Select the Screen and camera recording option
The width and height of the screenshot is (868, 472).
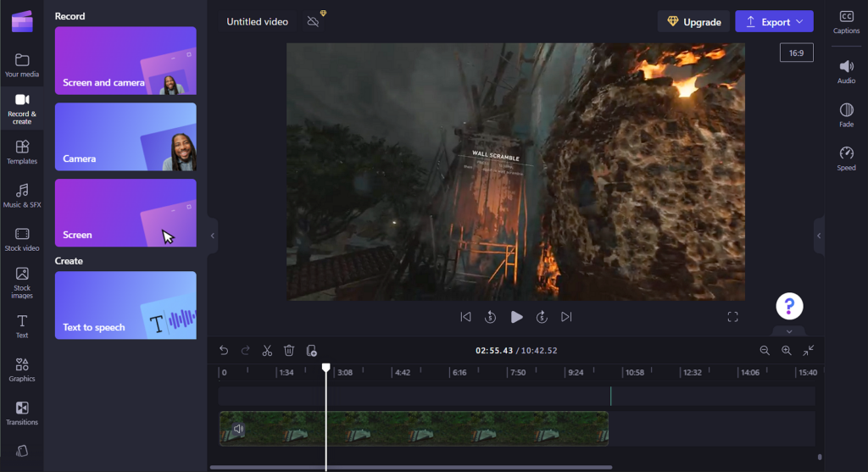(125, 60)
